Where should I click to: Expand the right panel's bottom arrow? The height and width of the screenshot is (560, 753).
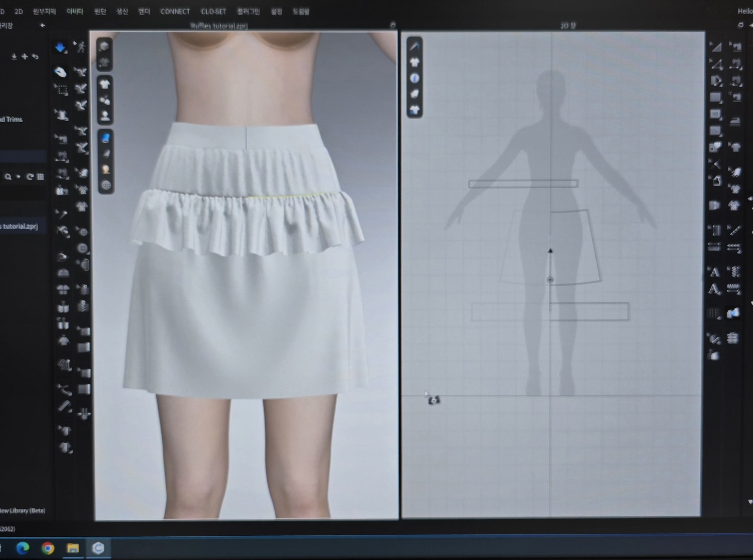[750, 502]
